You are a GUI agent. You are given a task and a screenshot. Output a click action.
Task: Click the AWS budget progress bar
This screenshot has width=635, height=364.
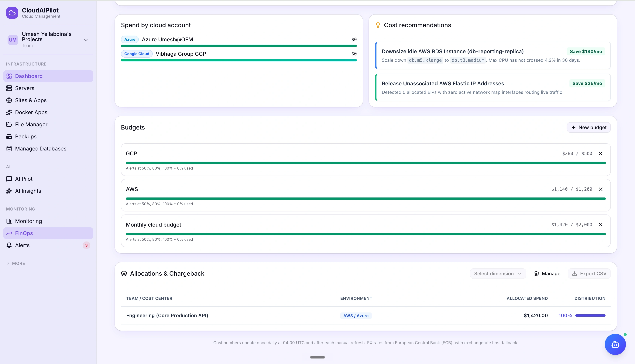(366, 199)
